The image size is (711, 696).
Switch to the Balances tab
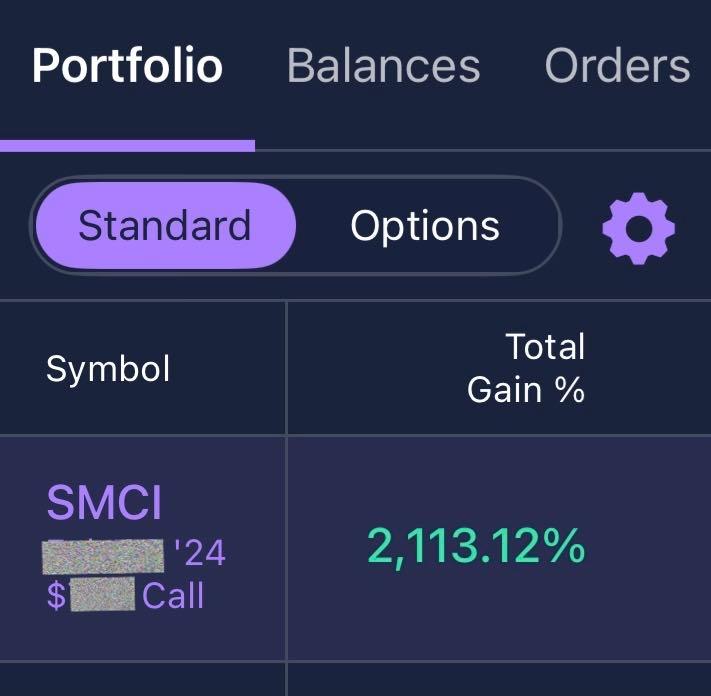pos(383,66)
